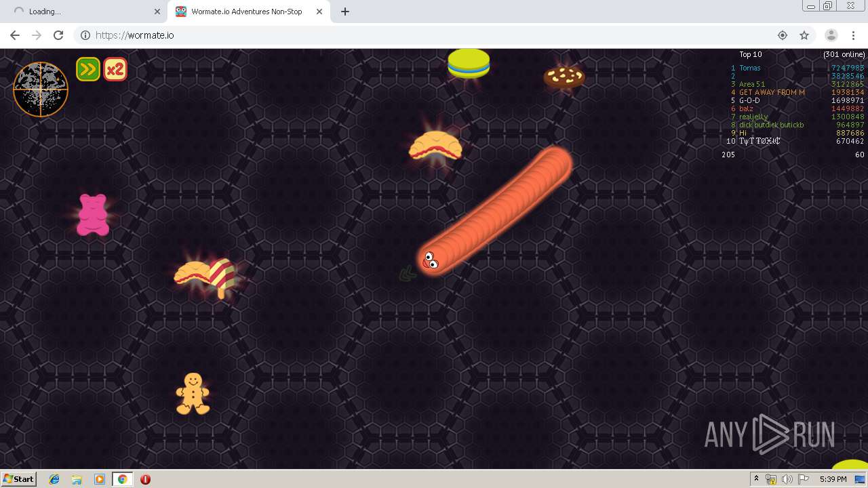Click the tenth place score 670462
This screenshot has height=488, width=868.
850,141
